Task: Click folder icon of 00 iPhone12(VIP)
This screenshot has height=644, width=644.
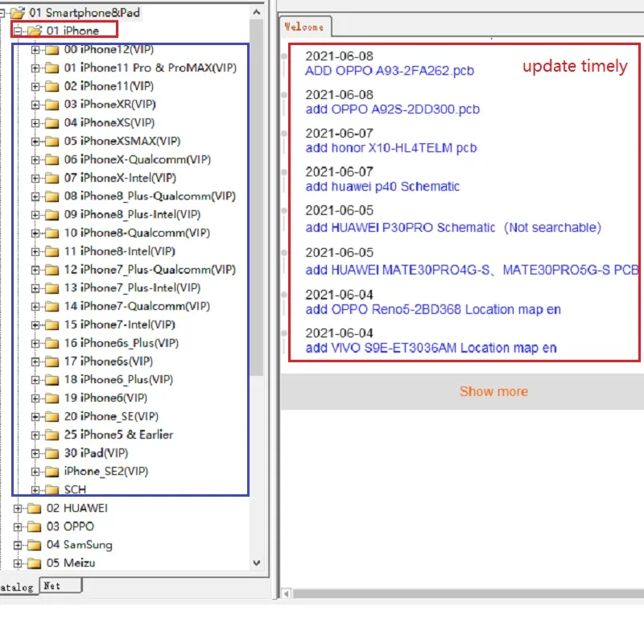Action: (x=52, y=50)
